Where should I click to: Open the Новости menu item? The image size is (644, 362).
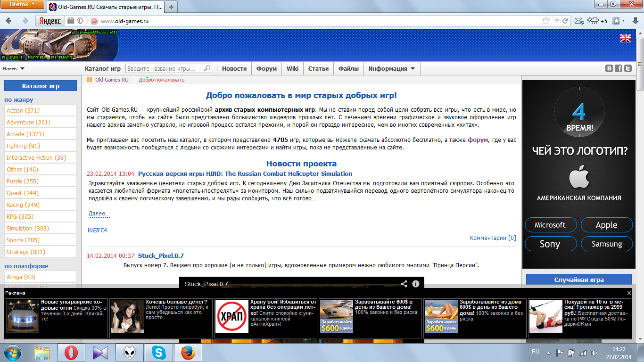[234, 68]
